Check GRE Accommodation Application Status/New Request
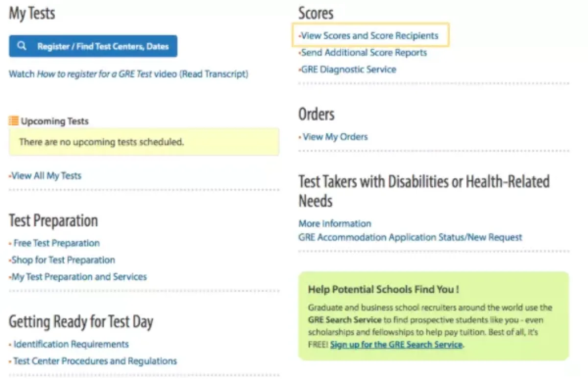The height and width of the screenshot is (383, 588). coord(410,238)
